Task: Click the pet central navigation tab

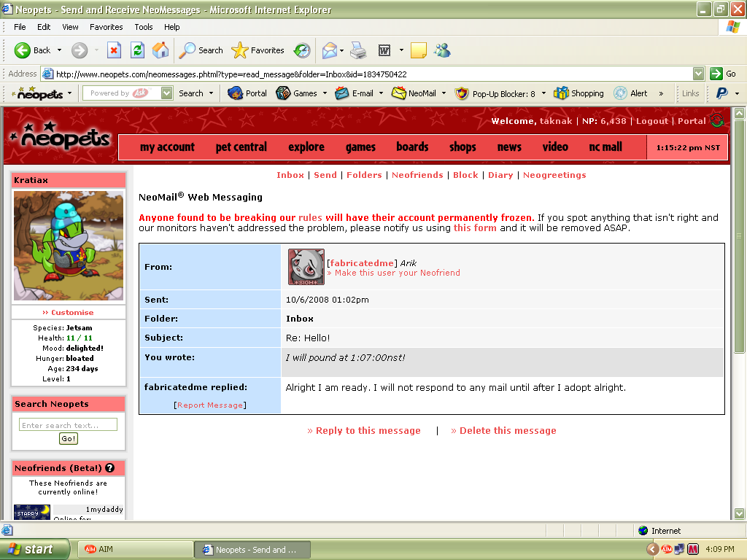Action: coord(241,147)
